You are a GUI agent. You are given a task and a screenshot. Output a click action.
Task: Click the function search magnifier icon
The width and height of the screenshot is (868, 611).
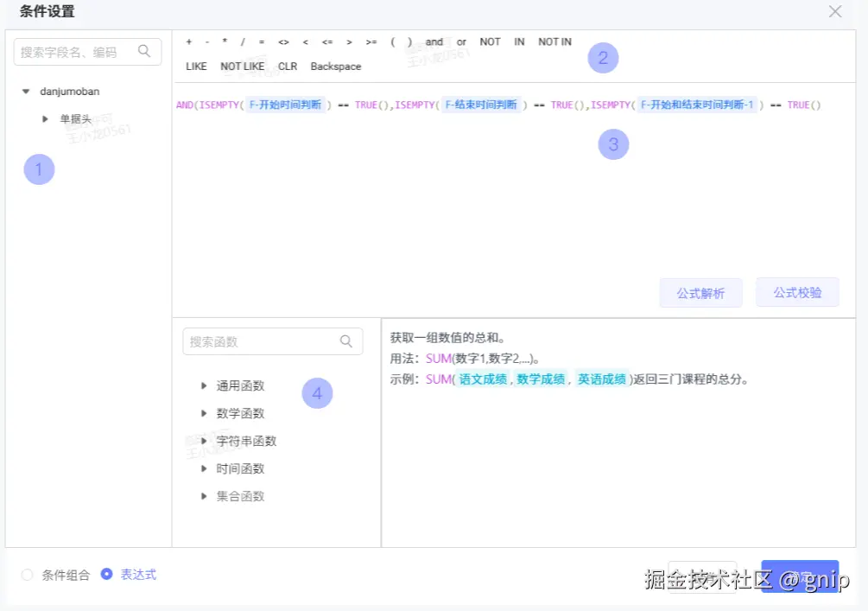(346, 341)
